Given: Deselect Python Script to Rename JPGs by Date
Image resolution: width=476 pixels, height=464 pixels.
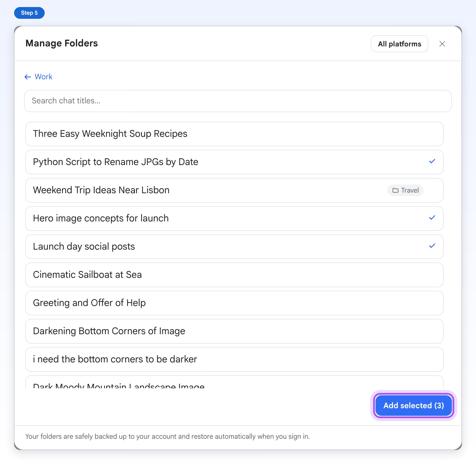Looking at the screenshot, I should click(x=234, y=162).
